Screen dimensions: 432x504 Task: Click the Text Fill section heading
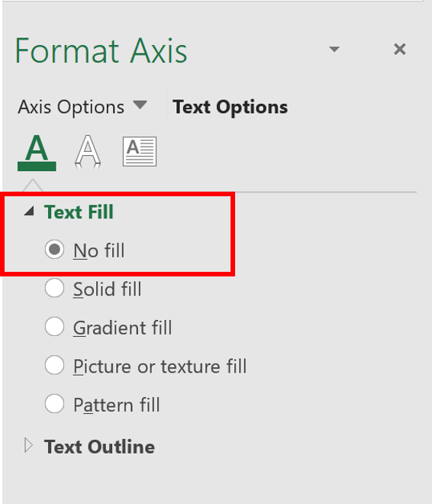(79, 212)
